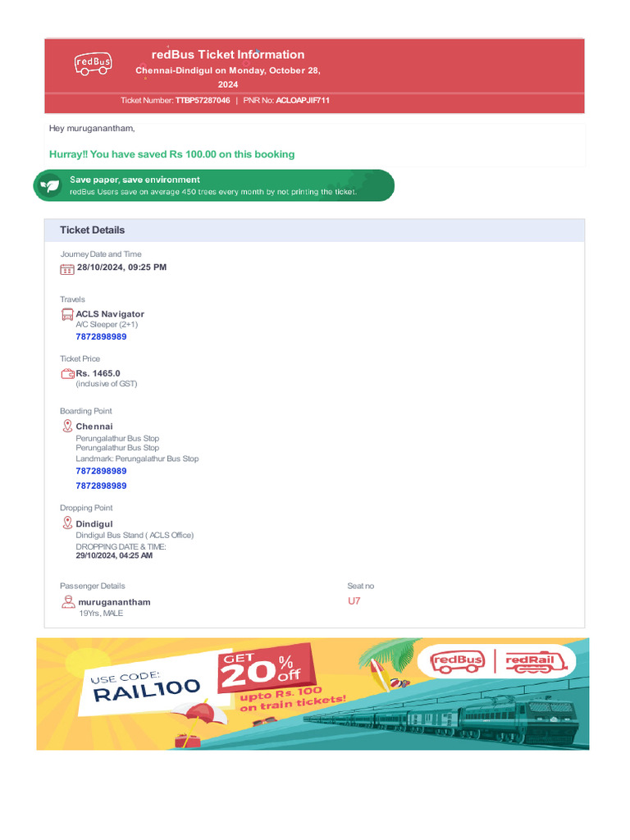Click the PNR number ACLOAPJIF711

(303, 101)
